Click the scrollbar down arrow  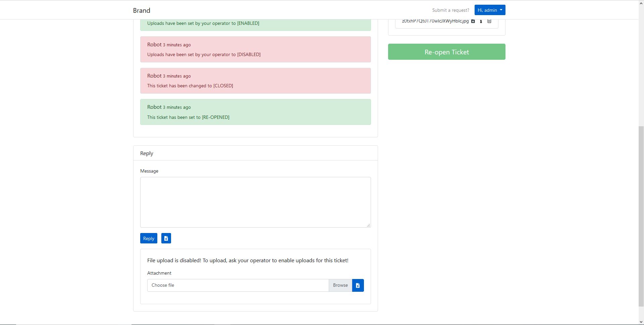641,322
